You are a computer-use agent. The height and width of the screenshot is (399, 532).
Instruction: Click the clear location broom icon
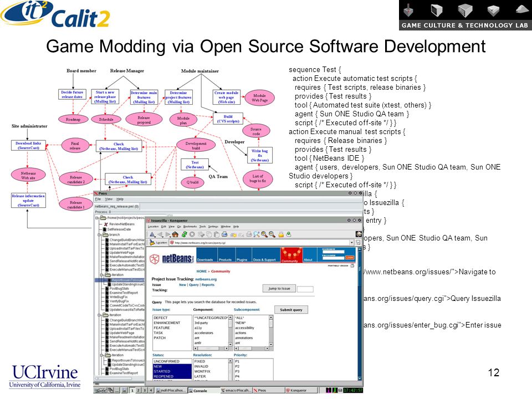click(x=152, y=243)
